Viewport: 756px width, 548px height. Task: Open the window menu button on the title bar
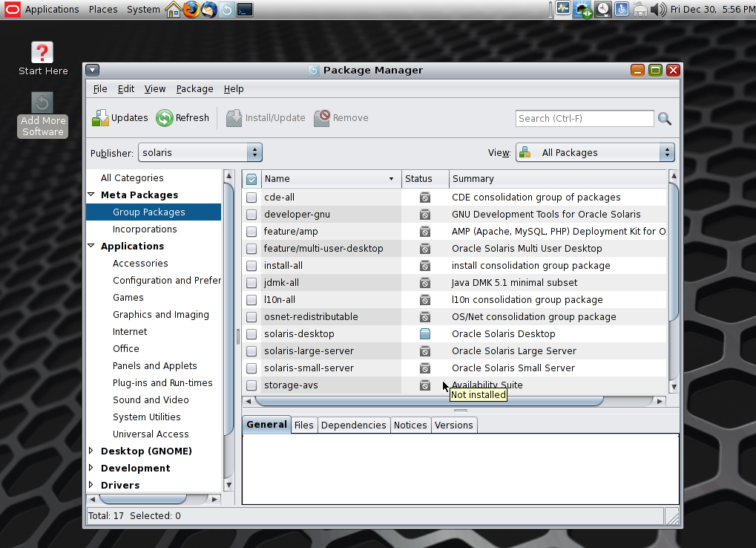point(93,70)
